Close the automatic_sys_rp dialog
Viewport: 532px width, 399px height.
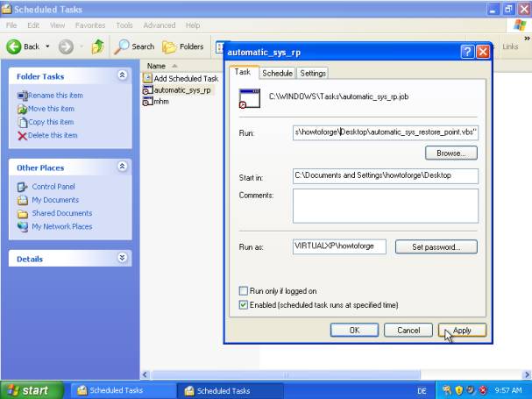click(483, 52)
